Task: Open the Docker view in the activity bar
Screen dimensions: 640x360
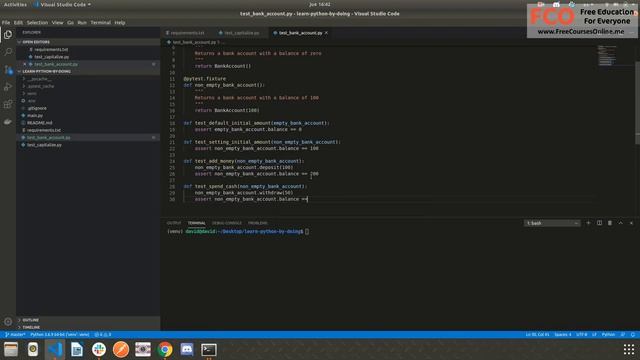Action: coord(8,122)
